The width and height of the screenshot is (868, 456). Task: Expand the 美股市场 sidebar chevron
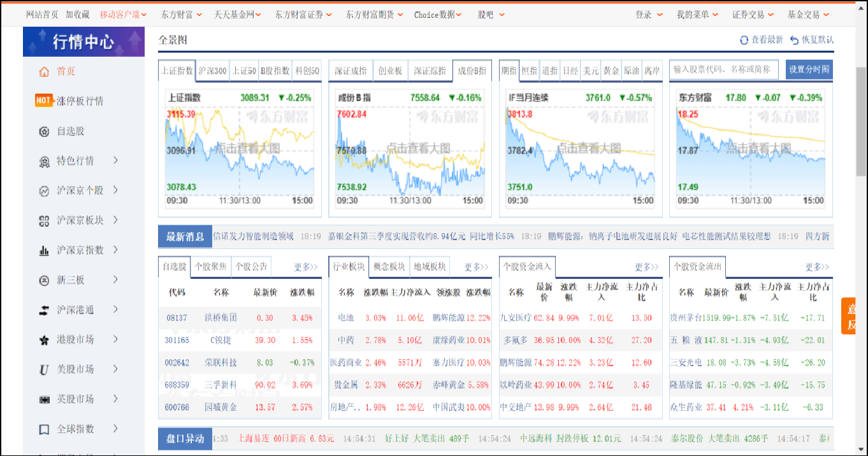pyautogui.click(x=115, y=369)
